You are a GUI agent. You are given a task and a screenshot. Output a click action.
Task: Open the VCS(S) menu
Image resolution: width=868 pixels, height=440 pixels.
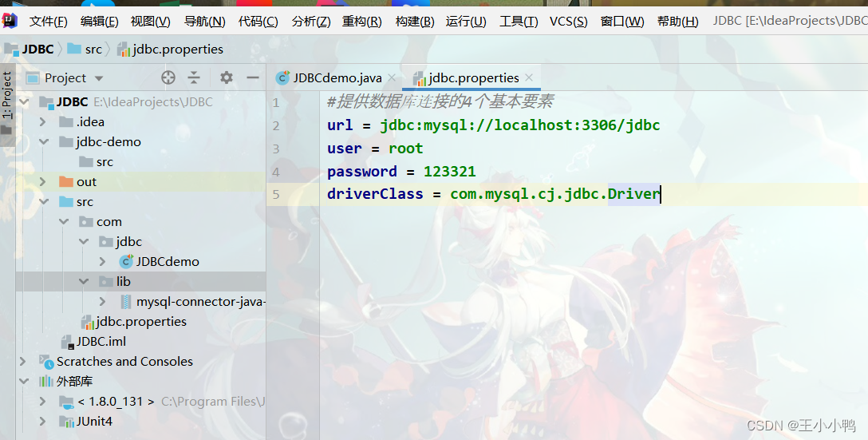pos(569,22)
